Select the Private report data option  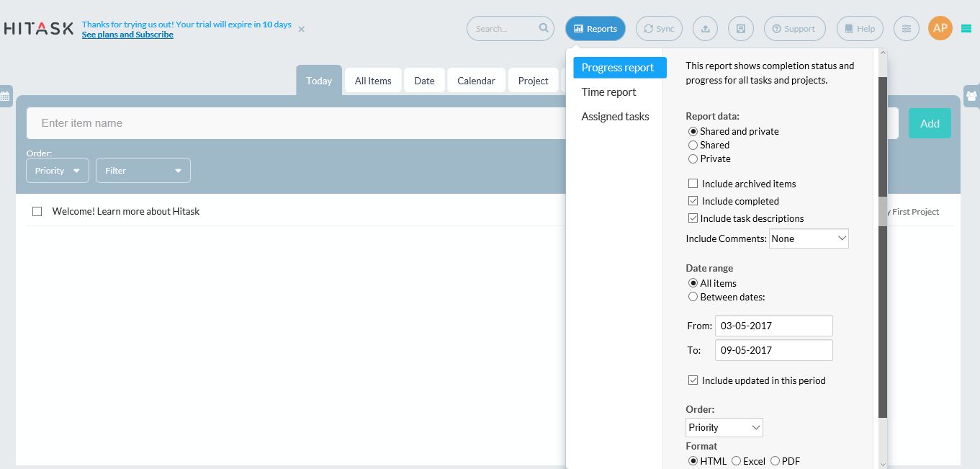pos(693,159)
